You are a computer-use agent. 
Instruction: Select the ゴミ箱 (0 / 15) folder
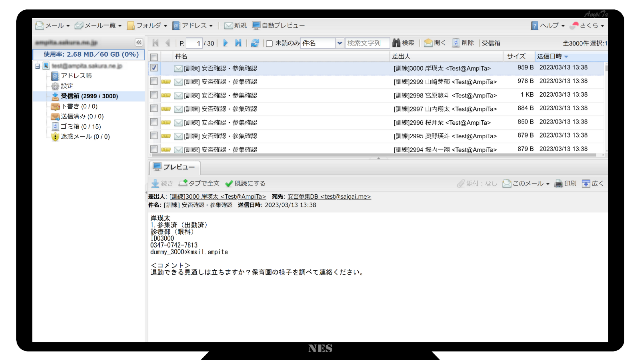tap(76, 127)
